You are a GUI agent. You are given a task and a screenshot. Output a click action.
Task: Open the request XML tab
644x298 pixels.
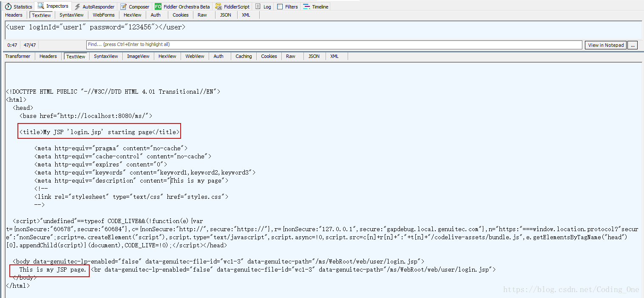tap(246, 15)
